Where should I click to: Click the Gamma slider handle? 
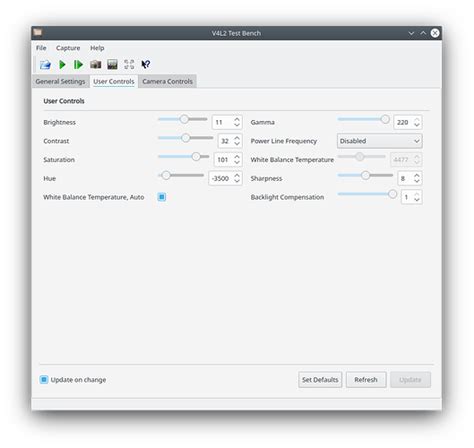point(385,119)
